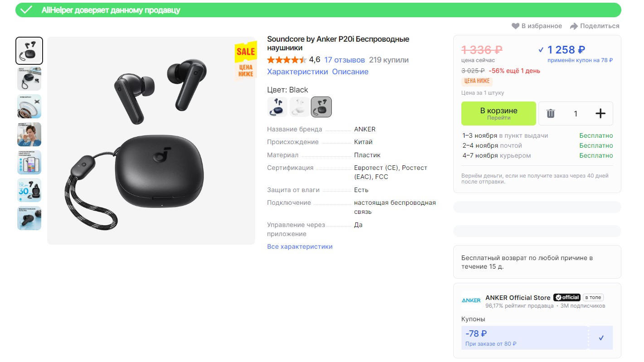Screen dimensions: 644x362
Task: Open the 17 отзывов reviews link
Action: [344, 60]
